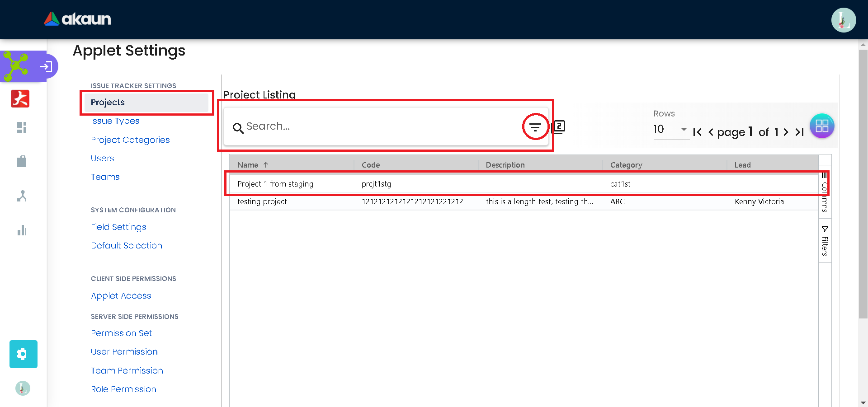This screenshot has height=407, width=868.
Task: Go to the next page
Action: [x=786, y=132]
